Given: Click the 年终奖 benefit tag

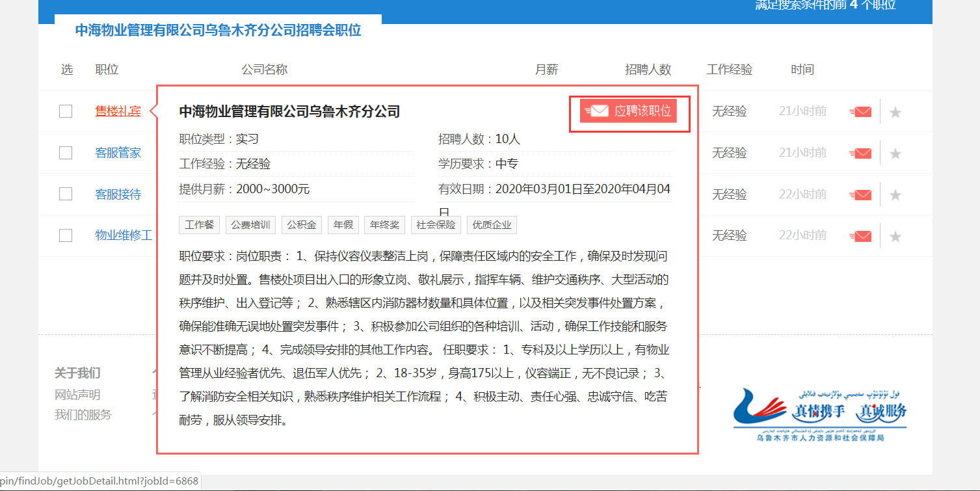Looking at the screenshot, I should (385, 225).
